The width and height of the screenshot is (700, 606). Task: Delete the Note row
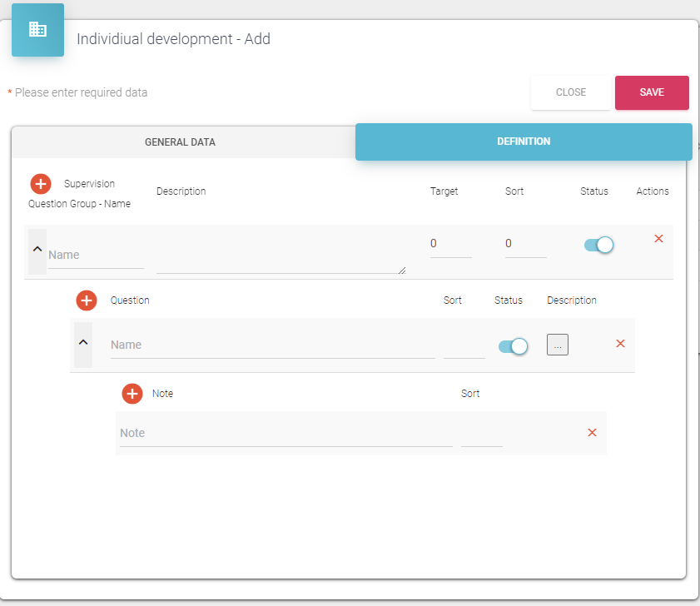point(592,433)
